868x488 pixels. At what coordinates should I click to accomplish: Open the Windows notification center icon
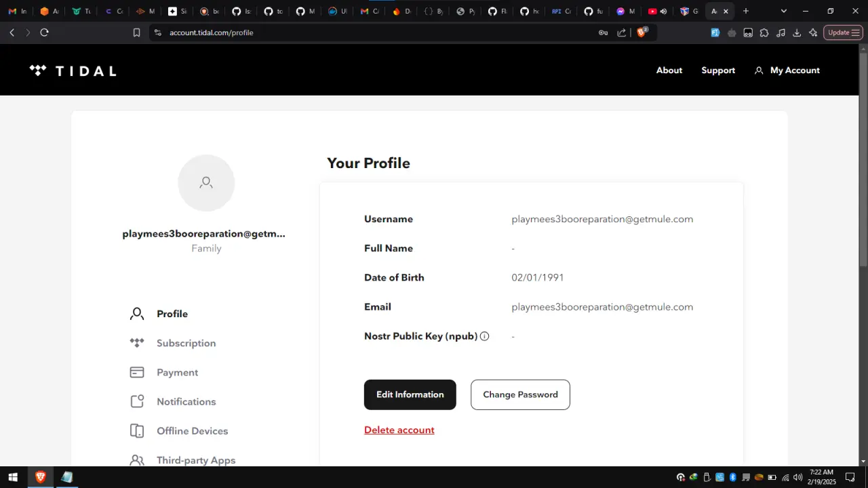coord(850,477)
